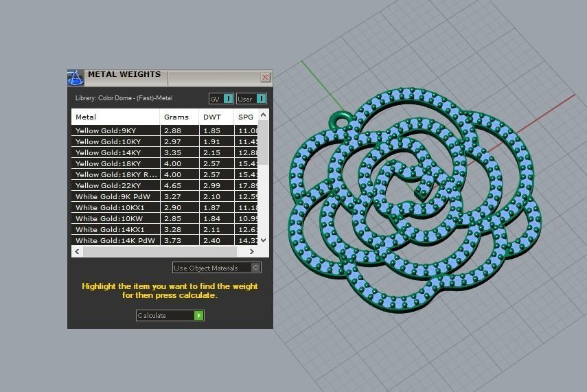This screenshot has width=587, height=392.
Task: Select the Yellow Gold:10KY row
Action: (164, 141)
